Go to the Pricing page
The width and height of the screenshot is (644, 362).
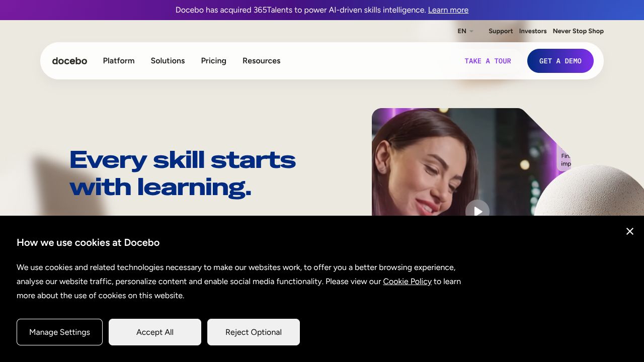pos(213,61)
